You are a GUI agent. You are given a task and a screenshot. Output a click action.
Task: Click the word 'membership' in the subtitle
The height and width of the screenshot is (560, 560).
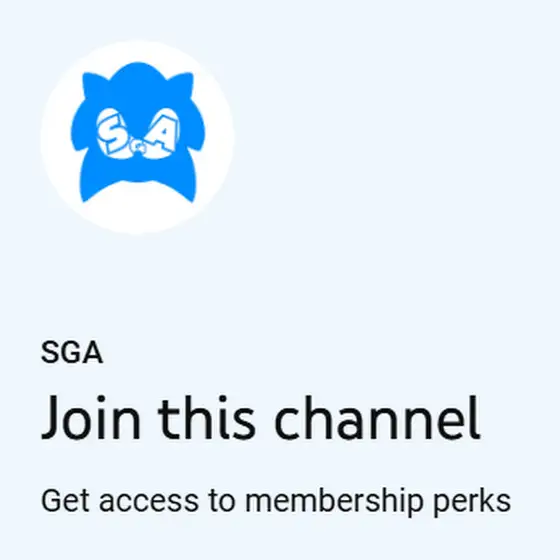pos(334,502)
